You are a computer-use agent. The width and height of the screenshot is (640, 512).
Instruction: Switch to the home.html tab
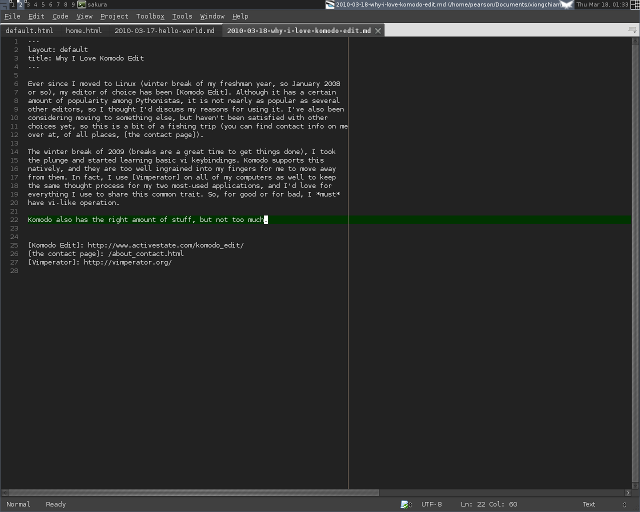(x=83, y=31)
